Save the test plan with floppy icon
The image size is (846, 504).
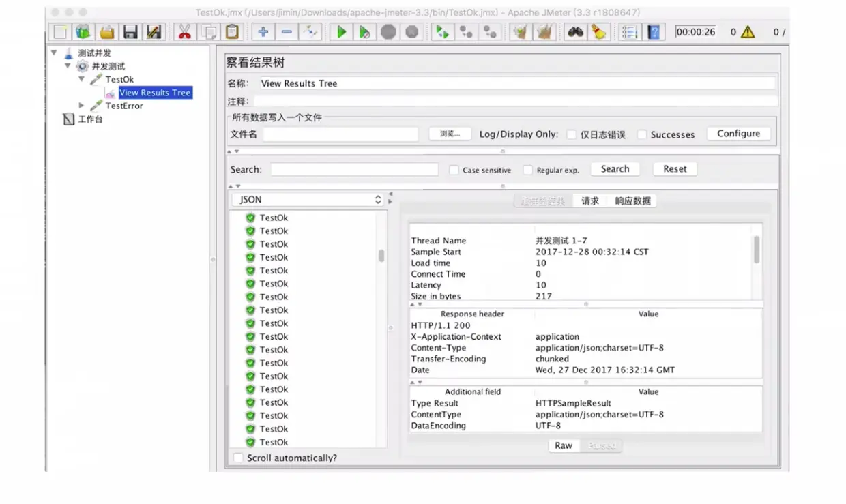[130, 32]
